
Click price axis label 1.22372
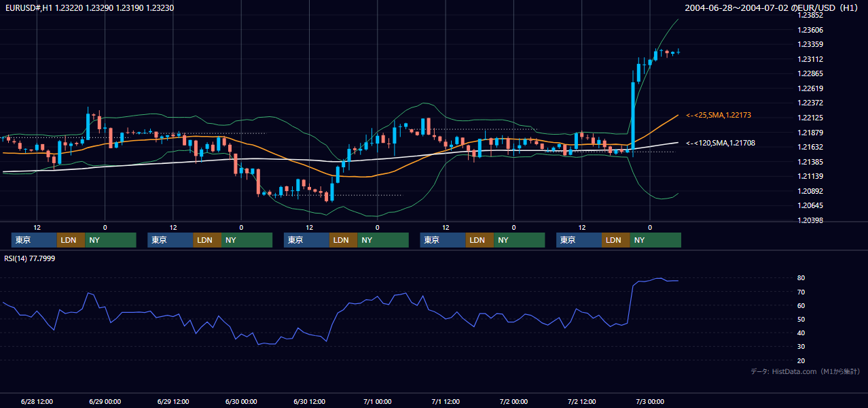click(x=810, y=103)
